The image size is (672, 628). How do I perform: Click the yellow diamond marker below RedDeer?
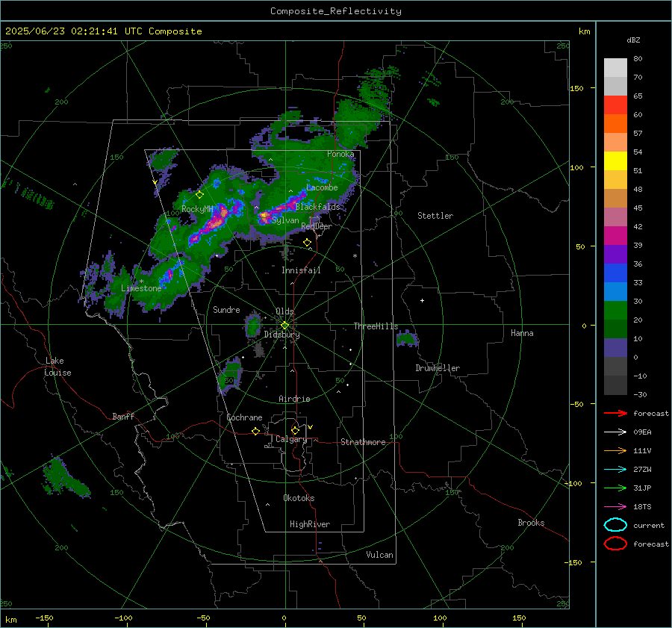point(308,243)
